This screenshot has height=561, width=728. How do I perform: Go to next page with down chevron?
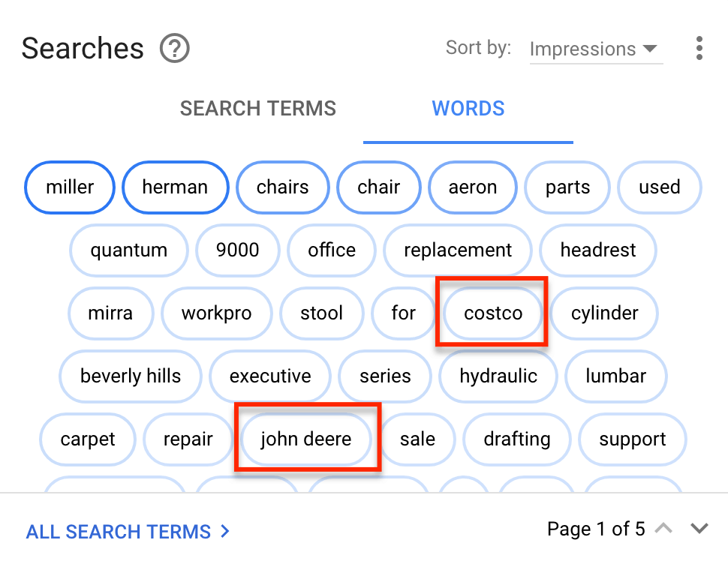pos(699,529)
